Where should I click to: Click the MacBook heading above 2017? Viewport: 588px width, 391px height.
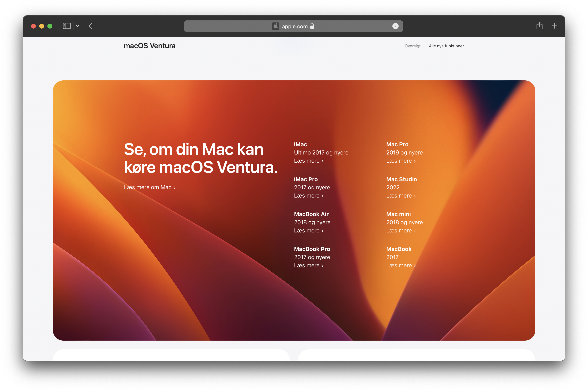(x=399, y=249)
